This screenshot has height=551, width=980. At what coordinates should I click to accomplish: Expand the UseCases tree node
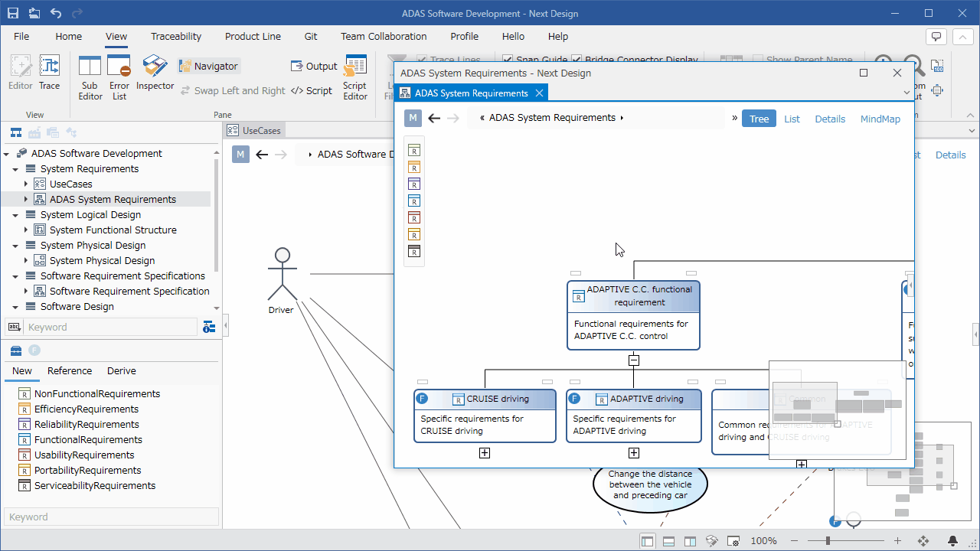click(x=25, y=184)
